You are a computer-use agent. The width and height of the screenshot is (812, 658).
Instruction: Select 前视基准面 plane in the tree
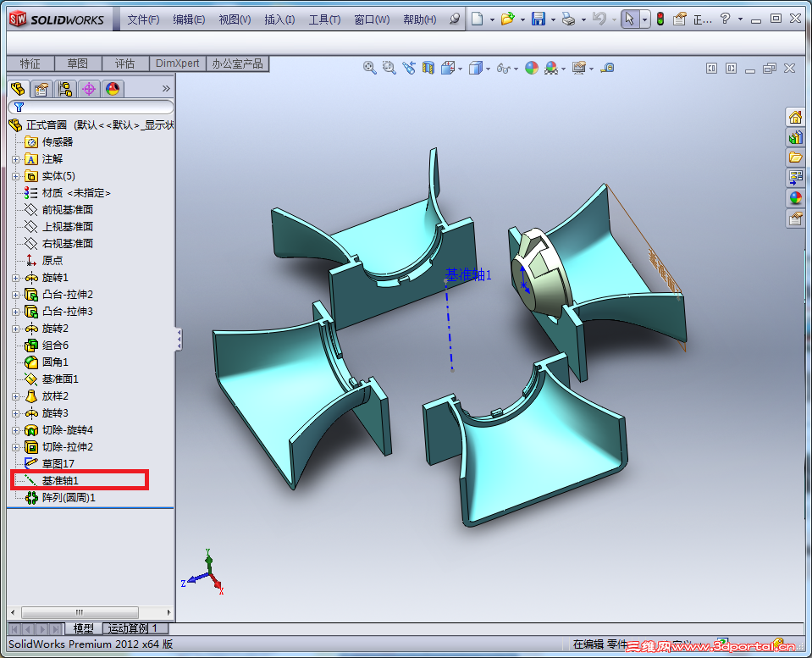[x=68, y=210]
